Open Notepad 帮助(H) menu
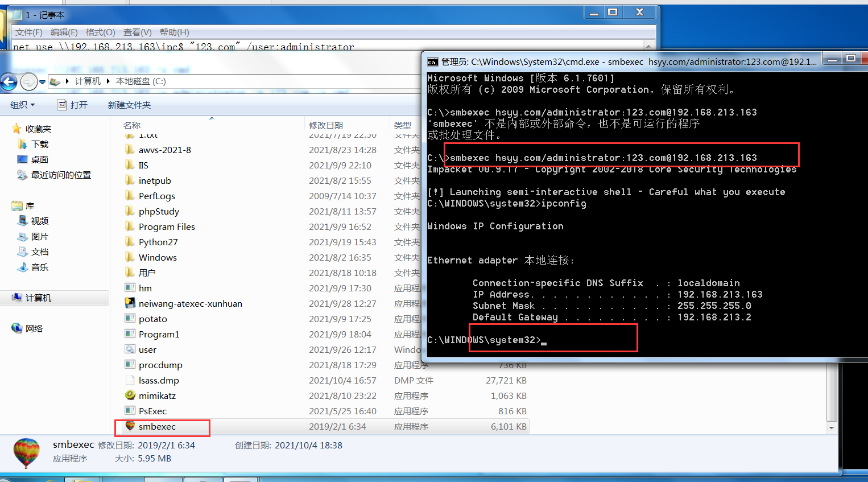The height and width of the screenshot is (482, 868). point(174,32)
